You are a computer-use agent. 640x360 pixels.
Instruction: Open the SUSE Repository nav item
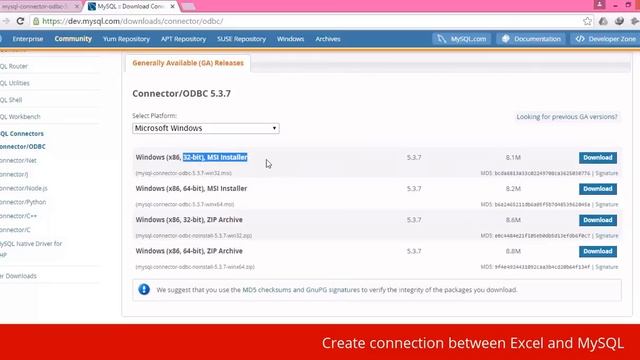point(241,39)
